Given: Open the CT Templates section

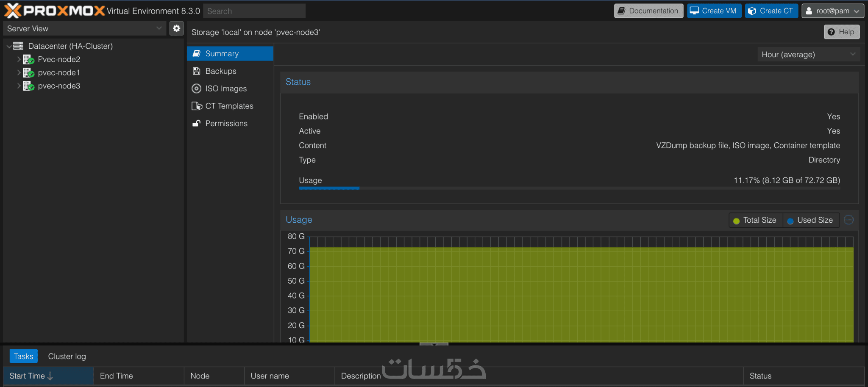Looking at the screenshot, I should point(230,106).
